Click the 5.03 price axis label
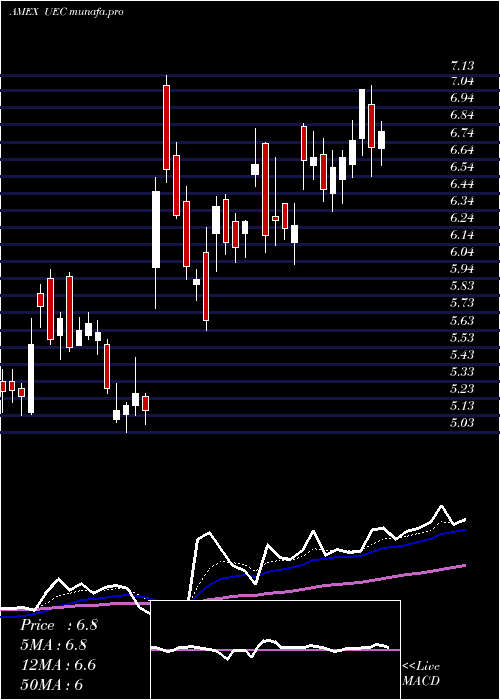The height and width of the screenshot is (700, 500). (462, 422)
